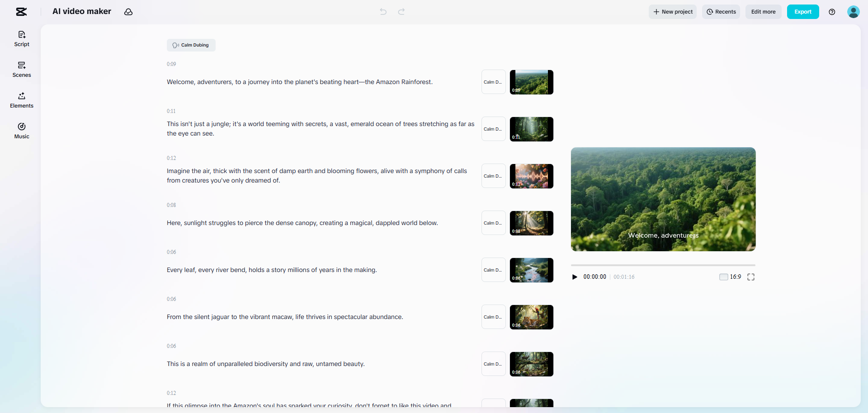
Task: Open the 16:9 aspect ratio selector
Action: coord(730,277)
